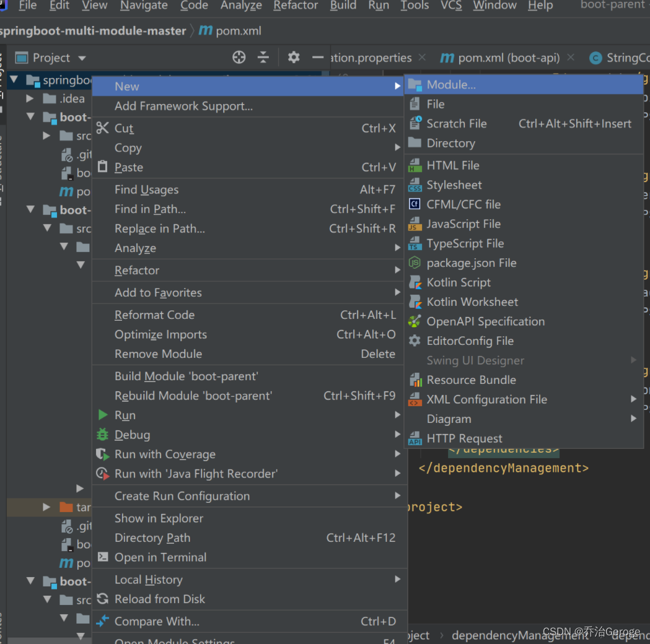Click the Debug bug icon
650x644 pixels.
click(x=102, y=435)
